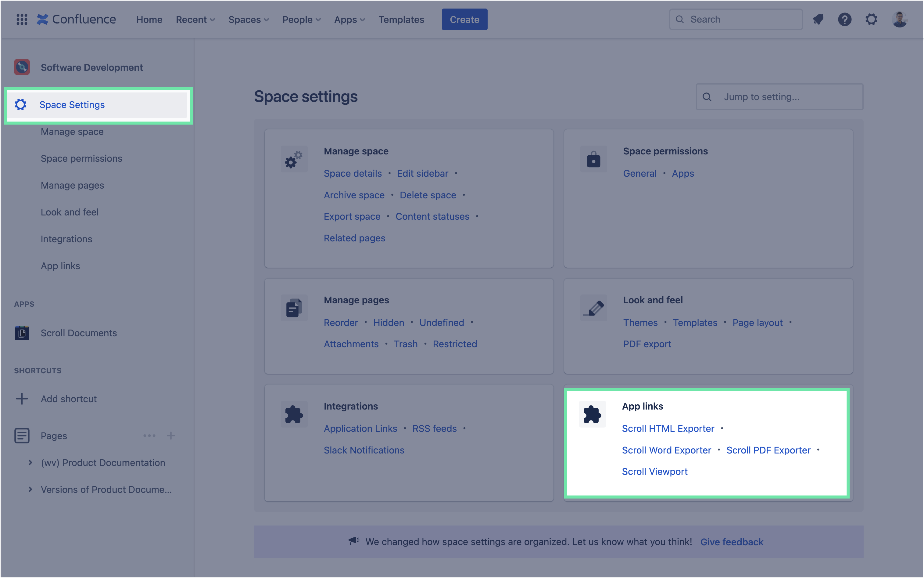Click the Scroll Documents app icon
This screenshot has height=578, width=924.
22,333
